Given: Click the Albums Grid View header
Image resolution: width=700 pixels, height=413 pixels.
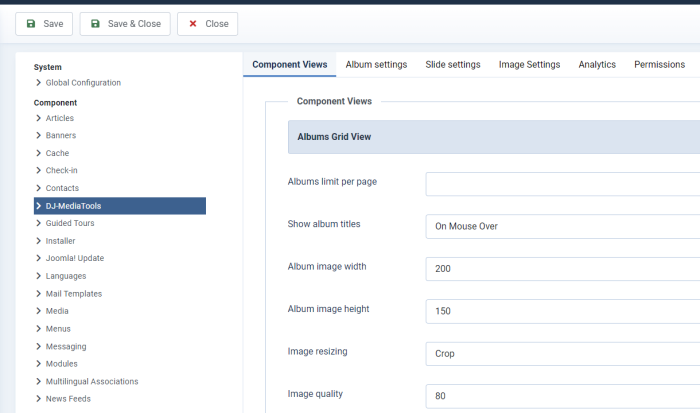Looking at the screenshot, I should tap(494, 137).
